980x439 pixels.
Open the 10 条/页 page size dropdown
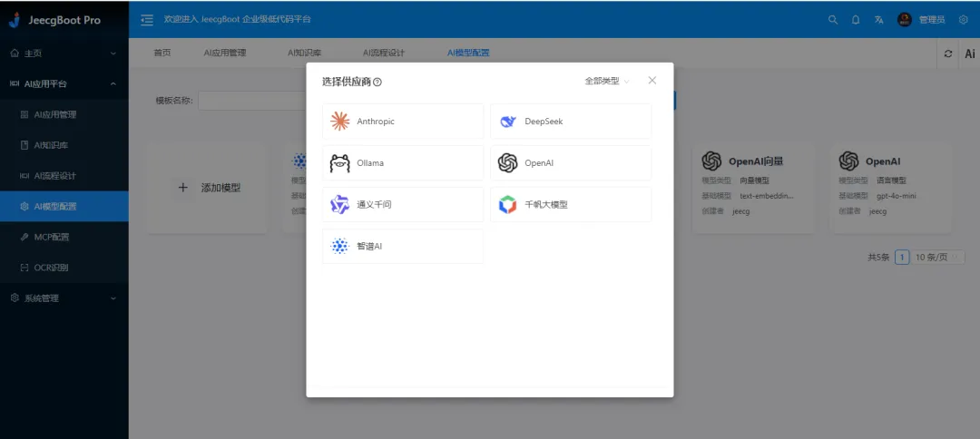(x=936, y=258)
